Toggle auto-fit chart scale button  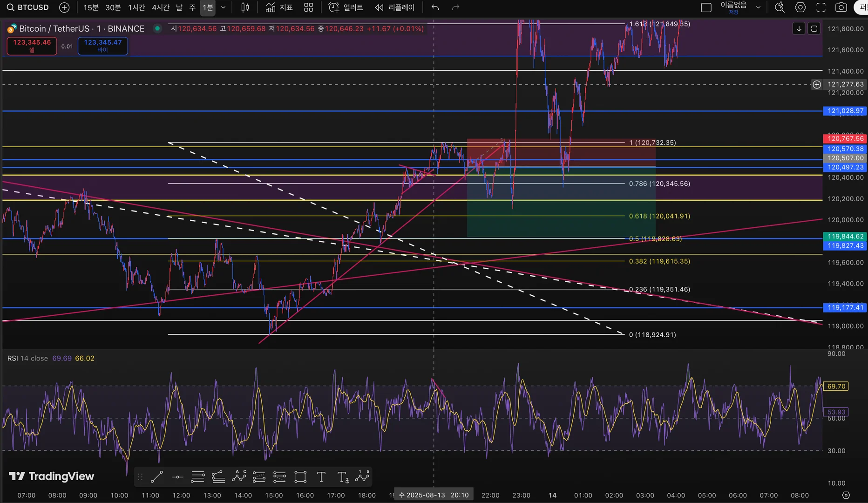pos(814,29)
